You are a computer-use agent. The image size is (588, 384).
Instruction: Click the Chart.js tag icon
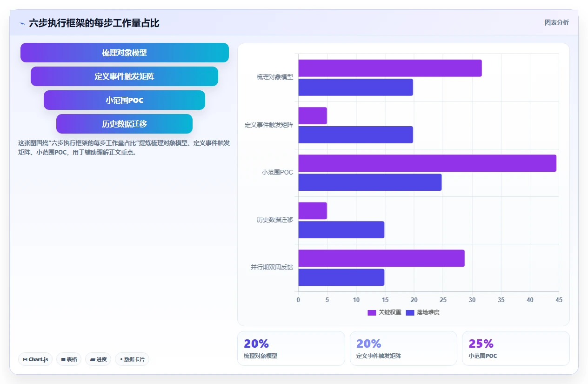tap(25, 359)
